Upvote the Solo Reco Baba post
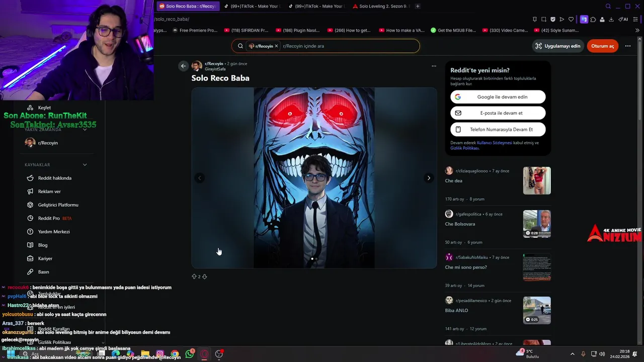Screen dimensions: 644x362 coord(194,277)
